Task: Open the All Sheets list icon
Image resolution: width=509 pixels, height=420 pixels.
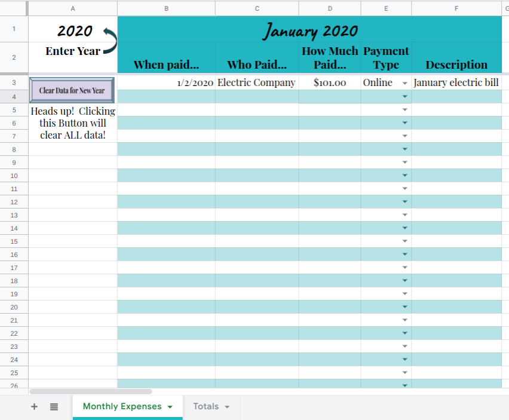Action: point(54,406)
